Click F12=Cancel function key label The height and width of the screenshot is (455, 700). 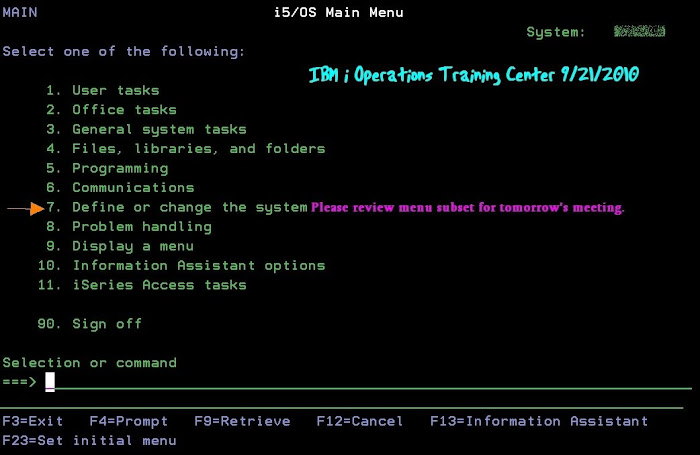pyautogui.click(x=360, y=421)
